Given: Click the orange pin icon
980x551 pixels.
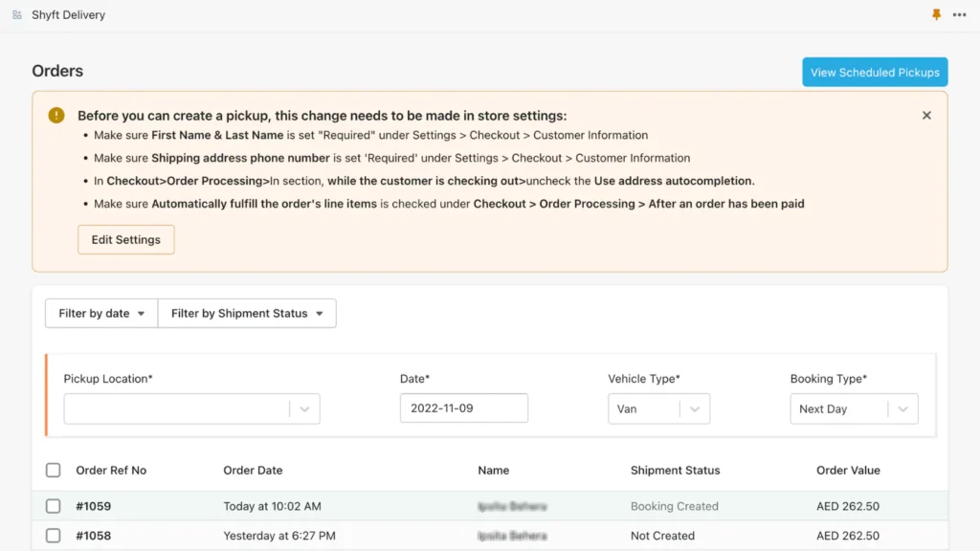Looking at the screenshot, I should [936, 14].
